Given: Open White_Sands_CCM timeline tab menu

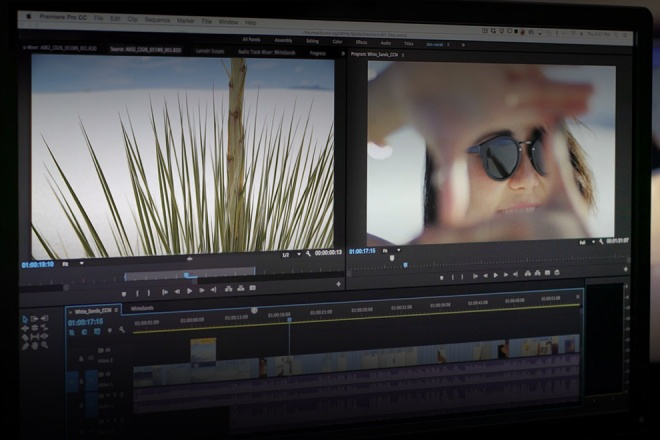Looking at the screenshot, I should point(116,310).
